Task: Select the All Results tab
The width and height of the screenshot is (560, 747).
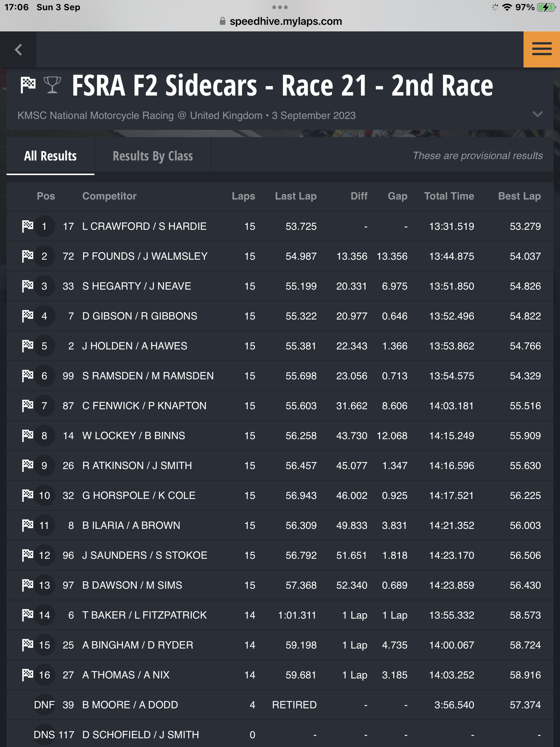Action: [x=50, y=156]
